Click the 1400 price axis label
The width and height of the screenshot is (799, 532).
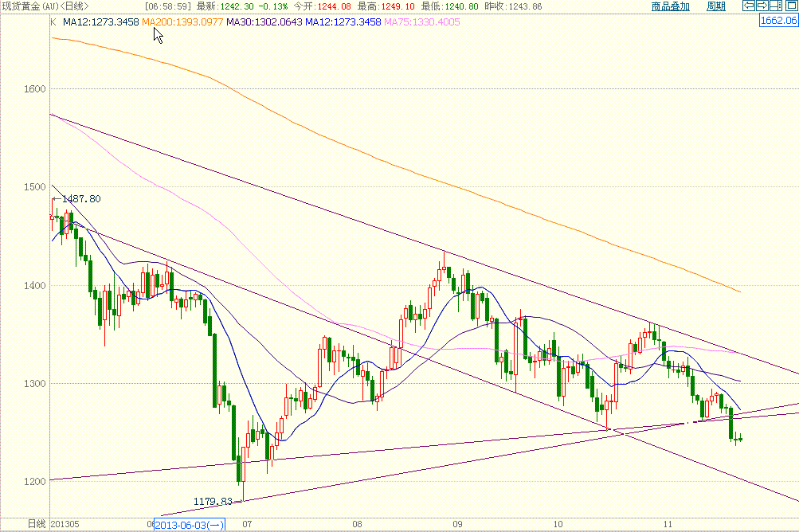34,285
